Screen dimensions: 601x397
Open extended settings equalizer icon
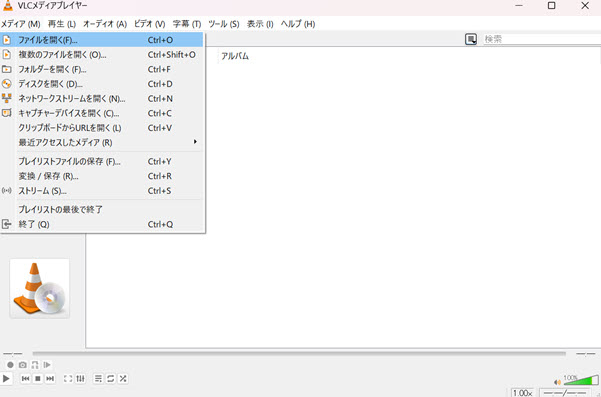pos(80,379)
